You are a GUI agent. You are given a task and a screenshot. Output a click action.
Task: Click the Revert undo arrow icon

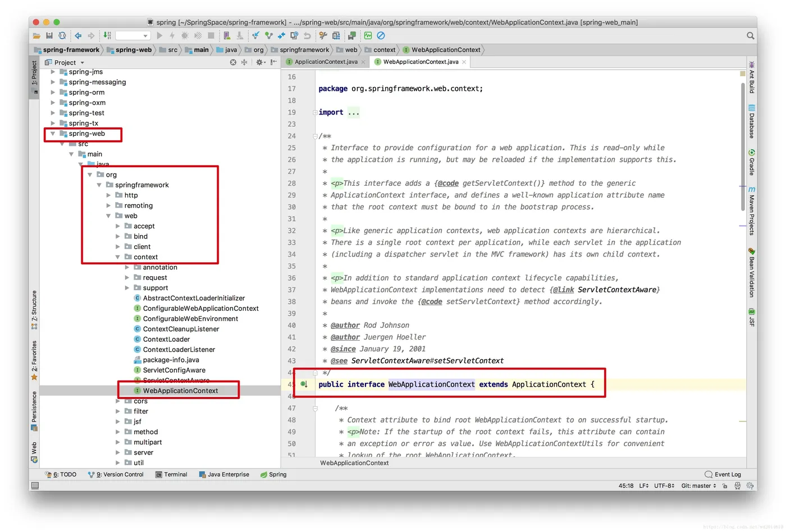(x=307, y=35)
